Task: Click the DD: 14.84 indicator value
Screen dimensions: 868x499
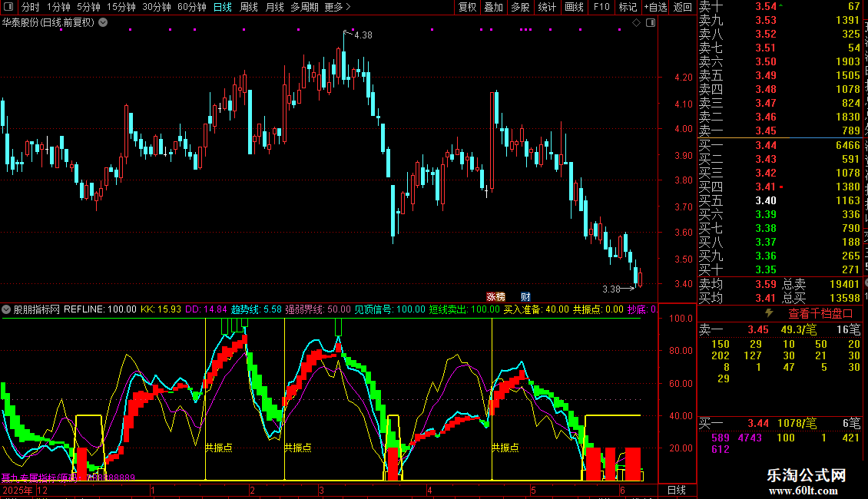Action: (x=206, y=309)
